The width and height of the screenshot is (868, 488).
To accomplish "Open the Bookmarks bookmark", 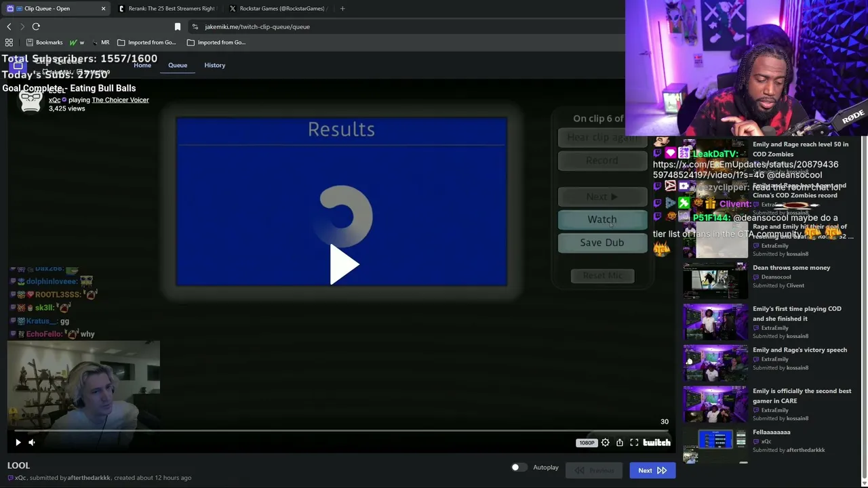I will coord(44,42).
